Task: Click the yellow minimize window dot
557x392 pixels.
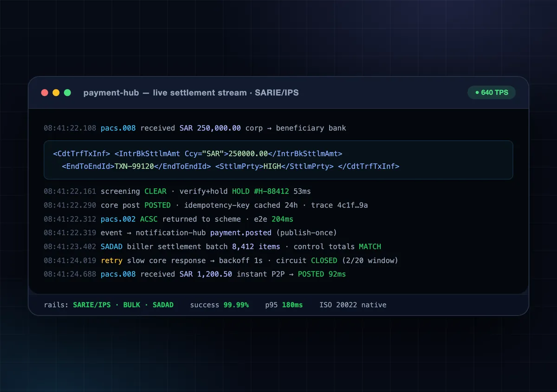Action: 56,92
